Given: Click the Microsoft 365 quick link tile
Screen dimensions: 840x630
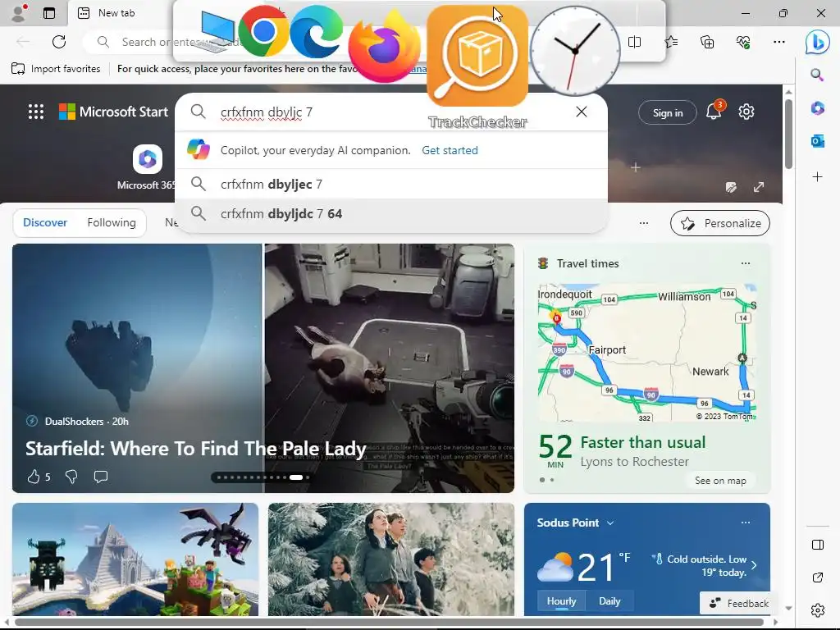Looking at the screenshot, I should point(148,167).
